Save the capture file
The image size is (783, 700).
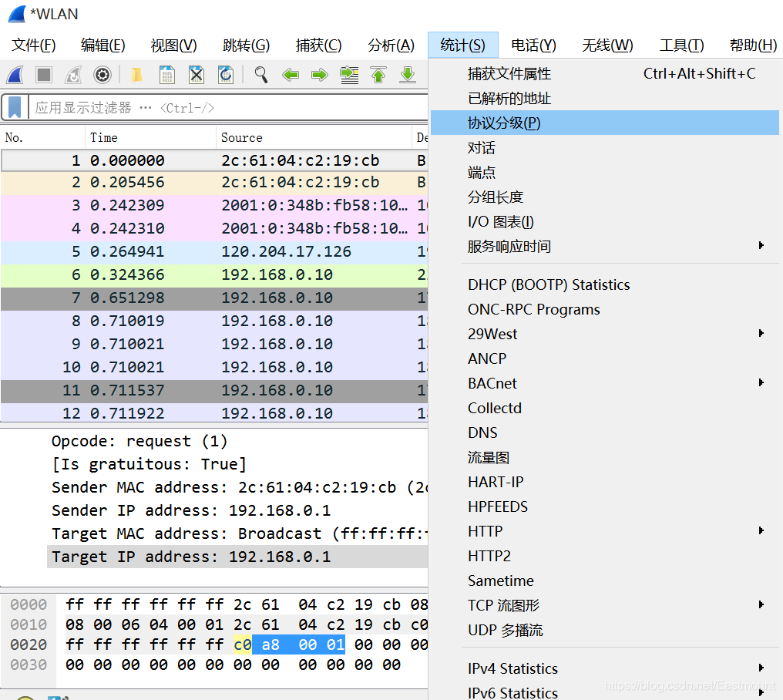166,75
